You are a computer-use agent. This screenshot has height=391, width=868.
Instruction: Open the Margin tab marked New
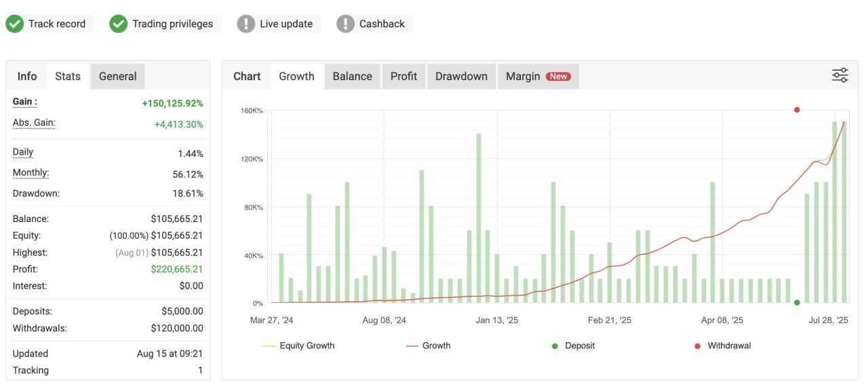[538, 76]
